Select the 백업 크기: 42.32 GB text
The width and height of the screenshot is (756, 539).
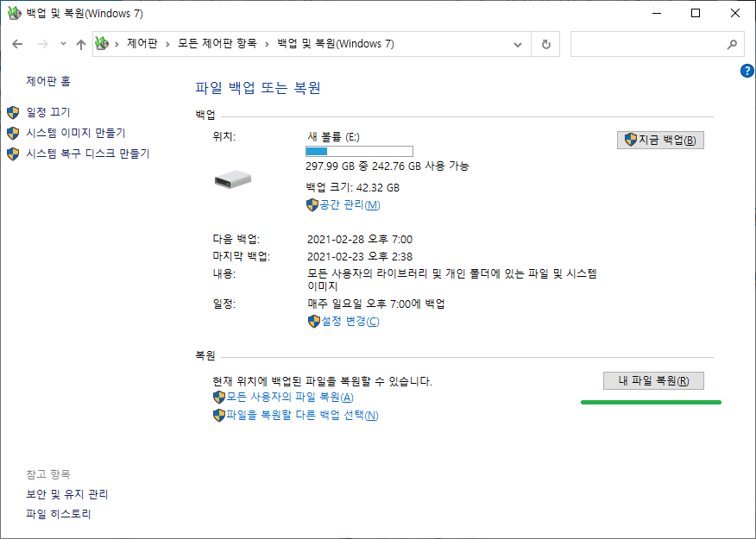tap(353, 188)
